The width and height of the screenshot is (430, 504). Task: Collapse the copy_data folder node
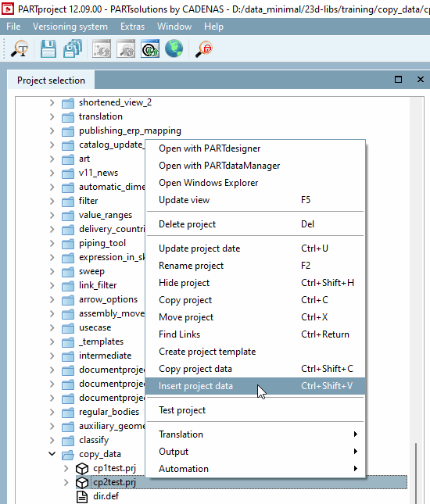click(52, 454)
